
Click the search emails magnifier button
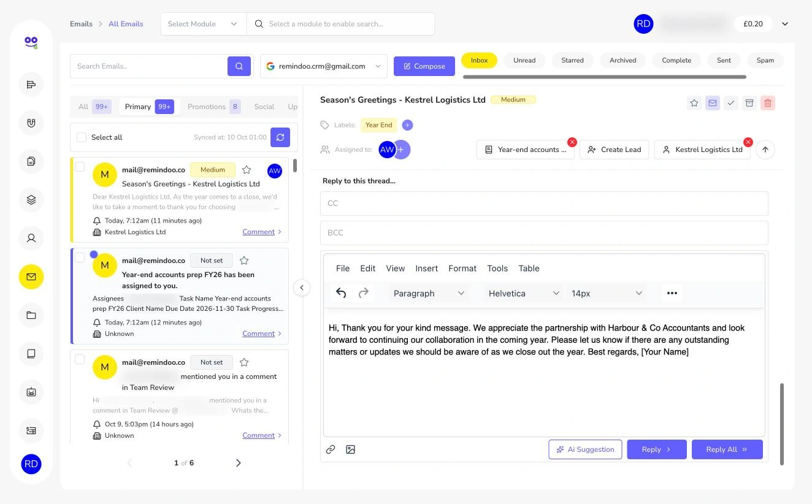coord(239,66)
